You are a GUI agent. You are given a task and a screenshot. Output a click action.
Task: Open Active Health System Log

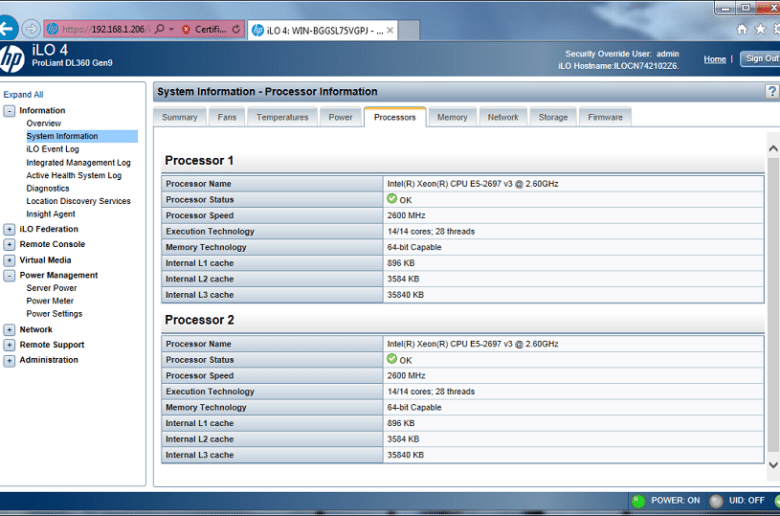(74, 176)
